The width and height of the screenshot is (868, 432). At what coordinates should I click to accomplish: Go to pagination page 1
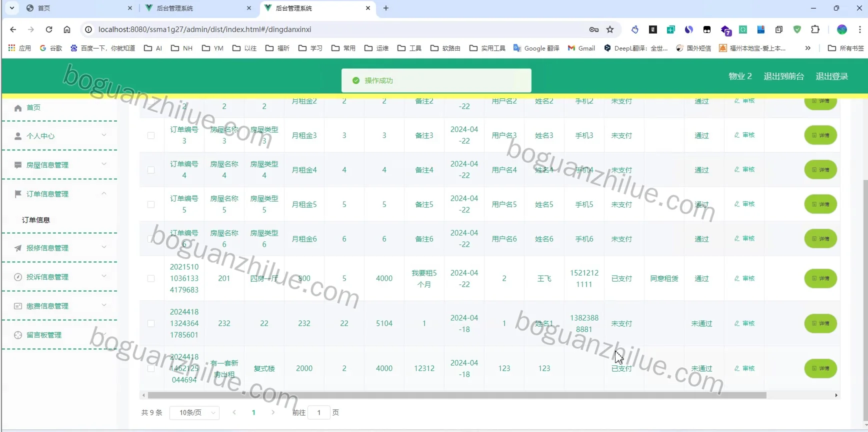253,412
